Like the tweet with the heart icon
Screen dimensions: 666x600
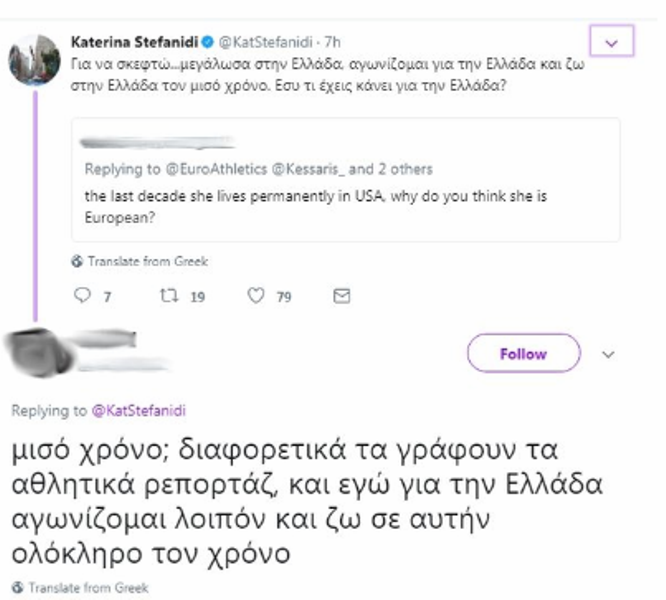click(256, 296)
